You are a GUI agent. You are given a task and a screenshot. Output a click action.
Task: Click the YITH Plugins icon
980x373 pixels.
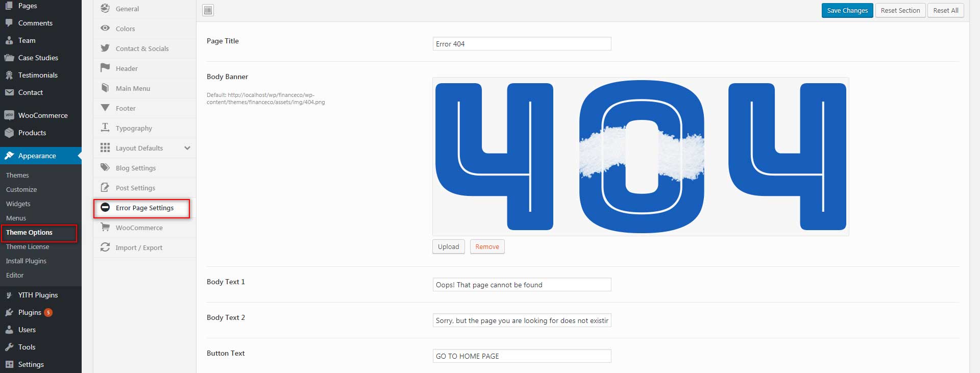click(x=9, y=295)
